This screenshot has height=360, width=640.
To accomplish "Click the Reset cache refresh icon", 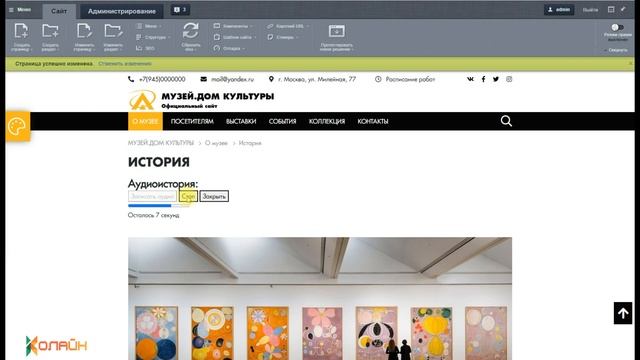I will [191, 31].
